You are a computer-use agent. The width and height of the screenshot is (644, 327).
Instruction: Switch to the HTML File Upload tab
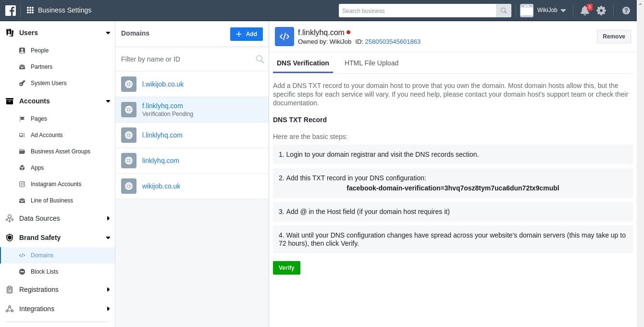pos(371,63)
